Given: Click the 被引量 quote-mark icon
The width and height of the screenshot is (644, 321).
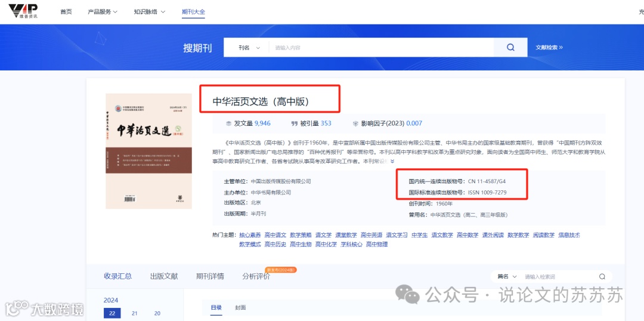Looking at the screenshot, I should [x=294, y=124].
